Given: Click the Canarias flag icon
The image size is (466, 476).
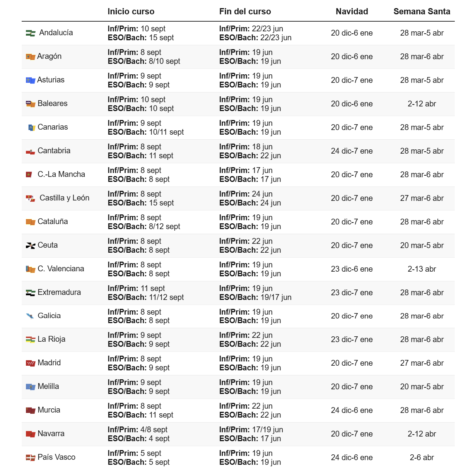Looking at the screenshot, I should click(x=32, y=128).
